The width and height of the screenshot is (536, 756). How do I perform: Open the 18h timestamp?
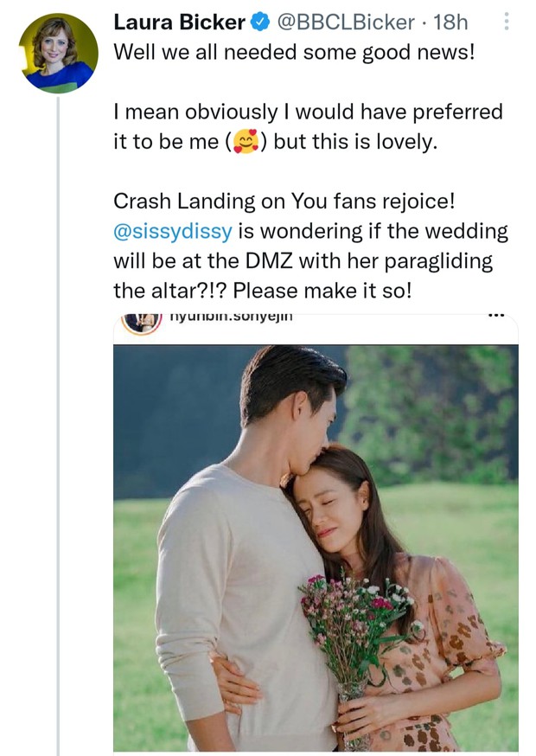450,23
